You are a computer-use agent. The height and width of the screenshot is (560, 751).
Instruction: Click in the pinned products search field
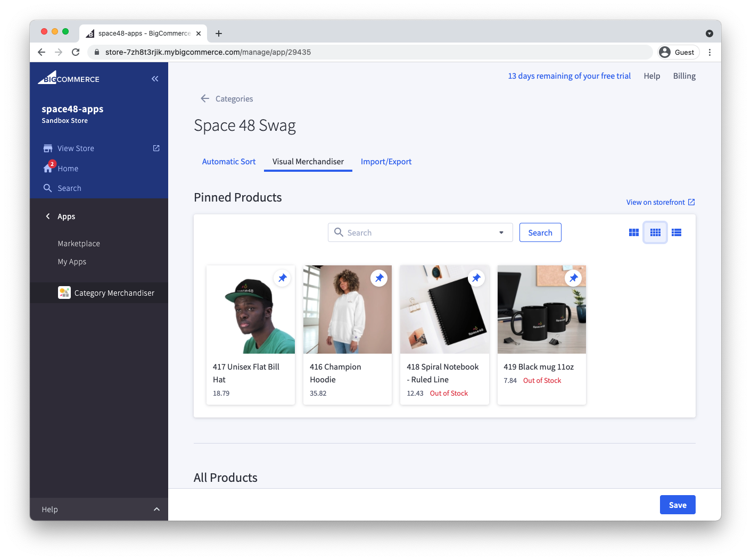(420, 232)
